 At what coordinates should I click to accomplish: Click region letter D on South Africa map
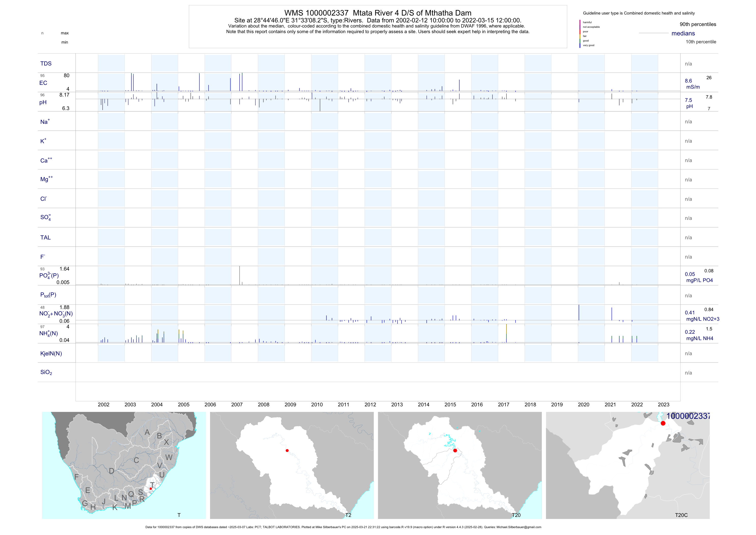(x=112, y=471)
